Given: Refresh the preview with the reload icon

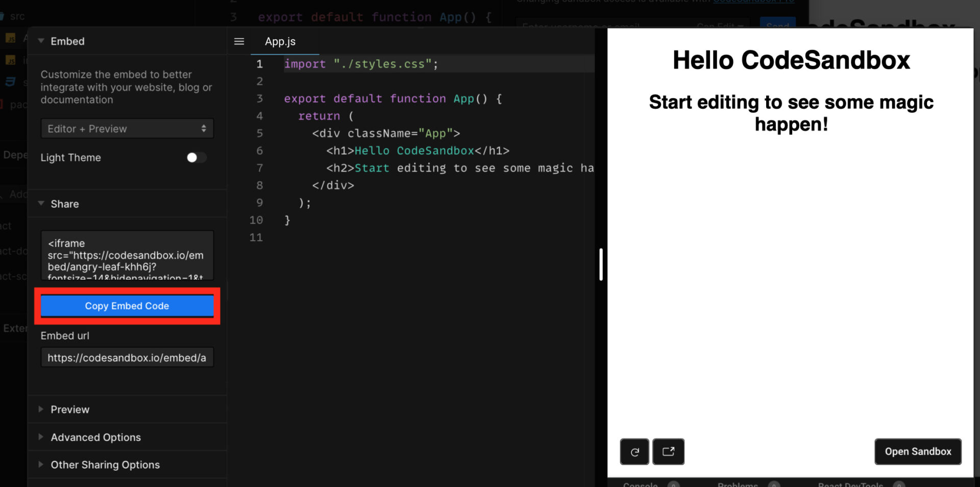Looking at the screenshot, I should (x=634, y=452).
